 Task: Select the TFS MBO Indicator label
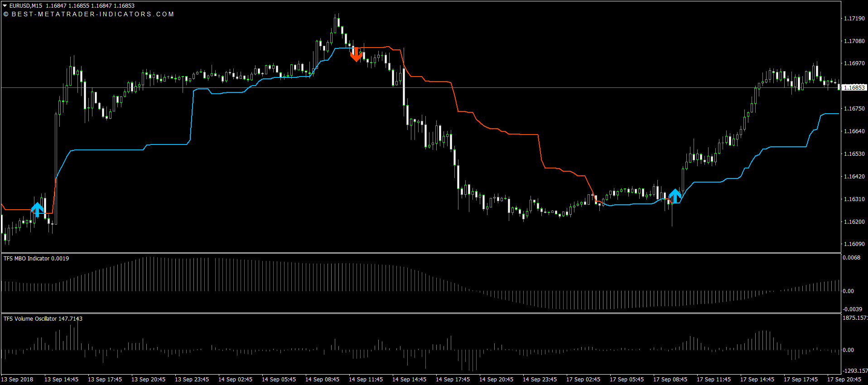point(36,259)
